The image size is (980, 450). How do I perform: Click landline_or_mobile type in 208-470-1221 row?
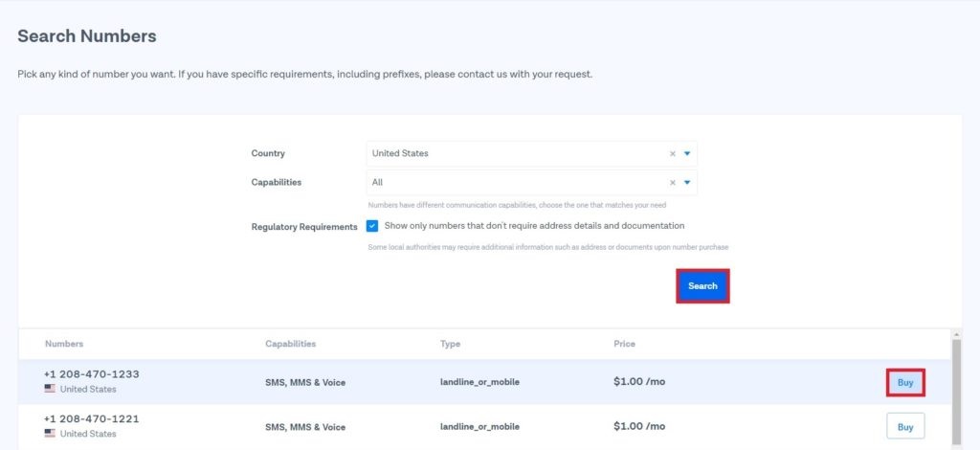click(x=479, y=427)
